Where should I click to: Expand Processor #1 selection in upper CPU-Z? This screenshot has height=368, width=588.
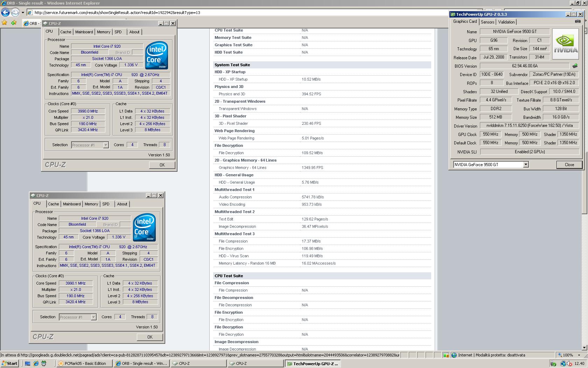pos(106,145)
